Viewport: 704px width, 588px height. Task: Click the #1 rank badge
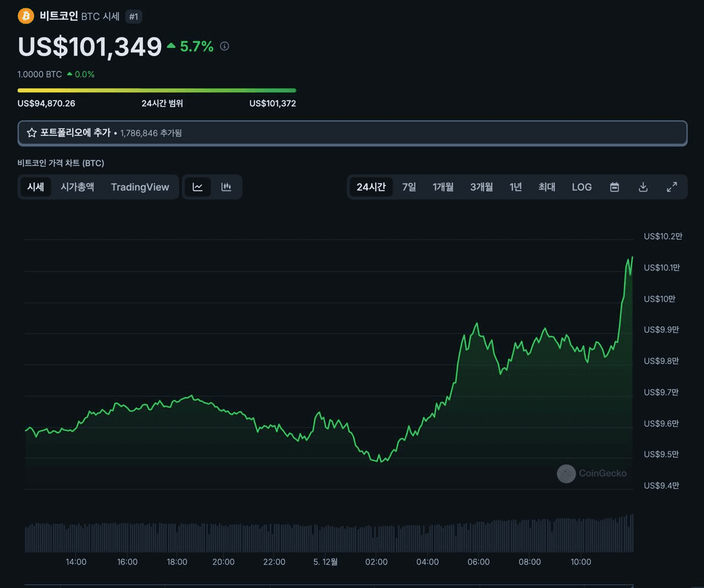click(x=134, y=16)
